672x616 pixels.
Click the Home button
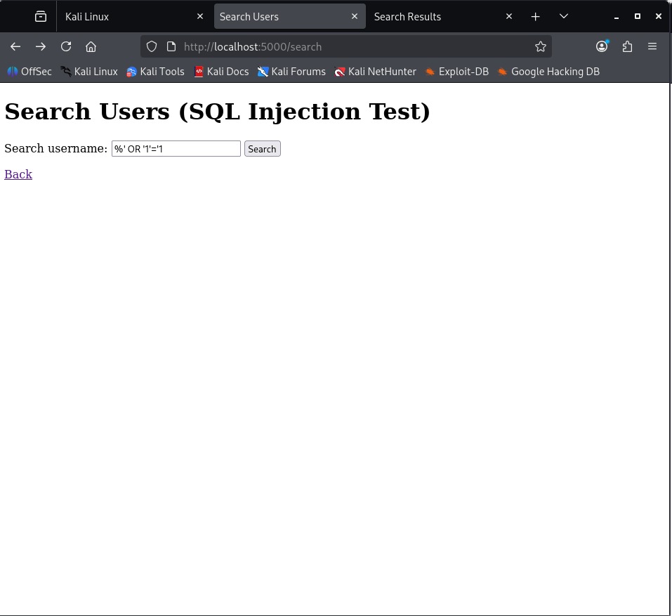(x=91, y=46)
